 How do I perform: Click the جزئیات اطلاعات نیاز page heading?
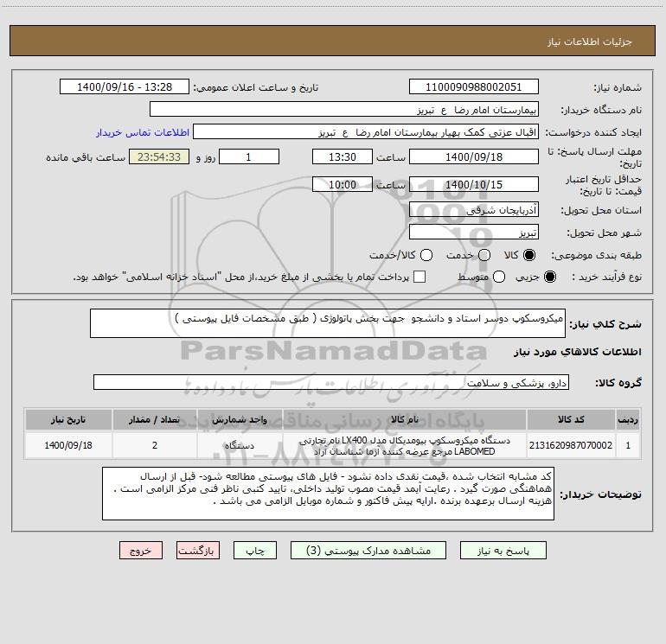[590, 41]
